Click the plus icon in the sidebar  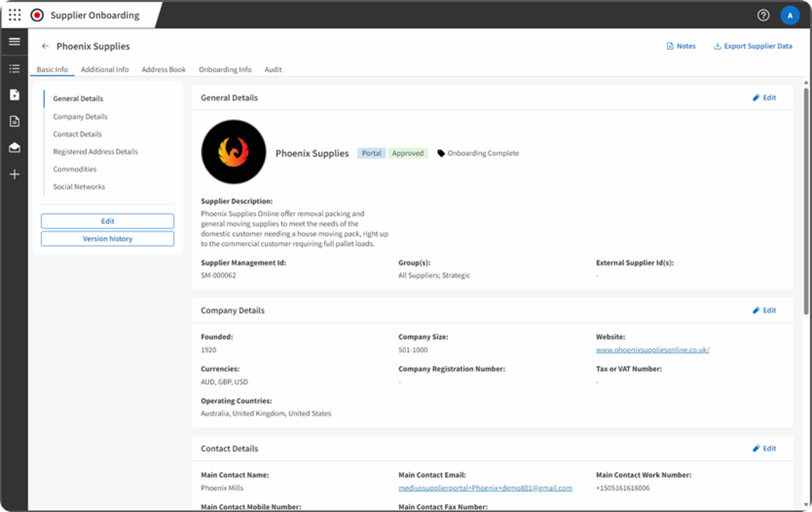tap(14, 174)
